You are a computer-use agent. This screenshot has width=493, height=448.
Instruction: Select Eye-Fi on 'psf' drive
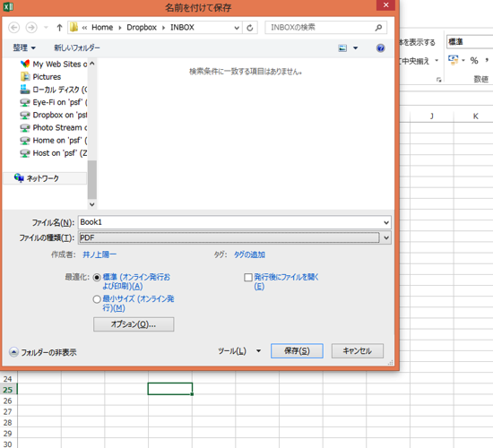point(54,102)
